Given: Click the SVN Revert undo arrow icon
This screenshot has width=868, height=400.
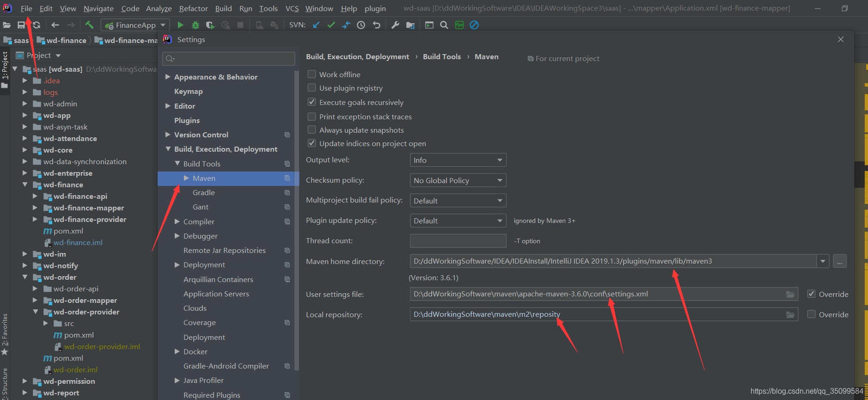Looking at the screenshot, I should coord(377,25).
